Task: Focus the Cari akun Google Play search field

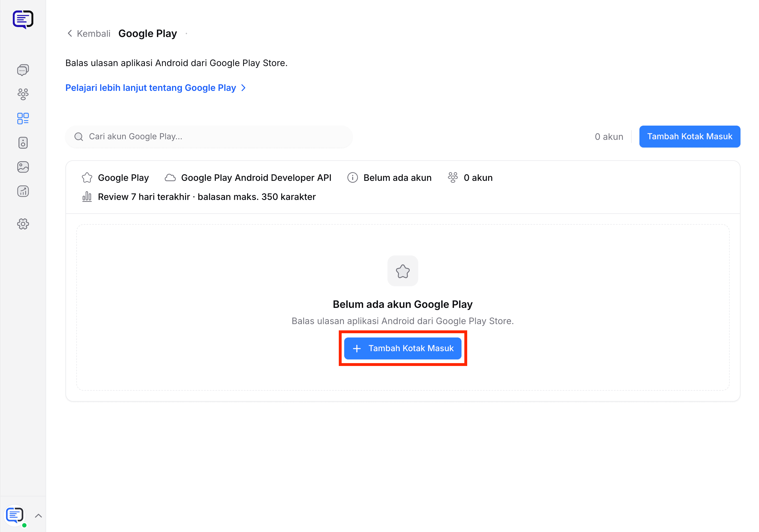Action: [x=209, y=136]
